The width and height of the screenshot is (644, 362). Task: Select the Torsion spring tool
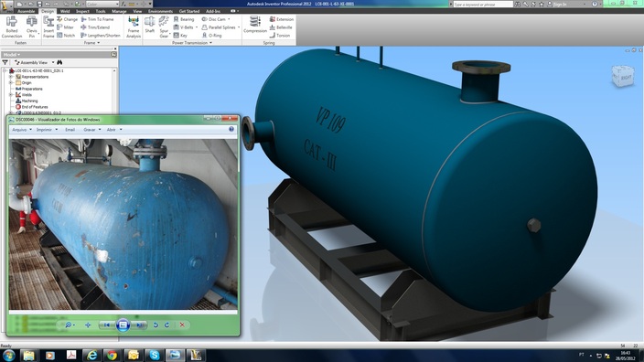(280, 36)
